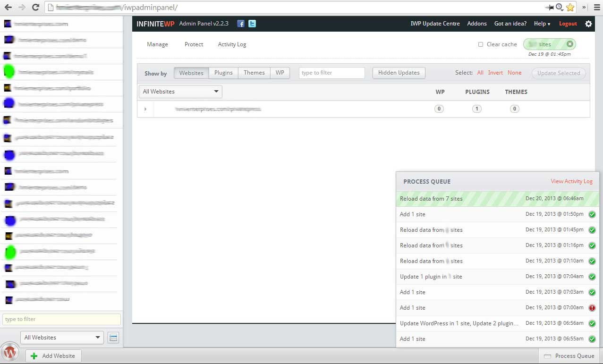Toggle sidebar view icon beside All Websites
Screen dimensions: 603x364
(113, 338)
